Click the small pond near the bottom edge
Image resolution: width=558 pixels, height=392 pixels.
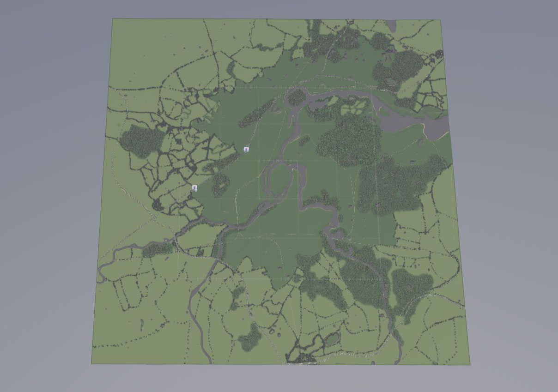pyautogui.click(x=331, y=341)
